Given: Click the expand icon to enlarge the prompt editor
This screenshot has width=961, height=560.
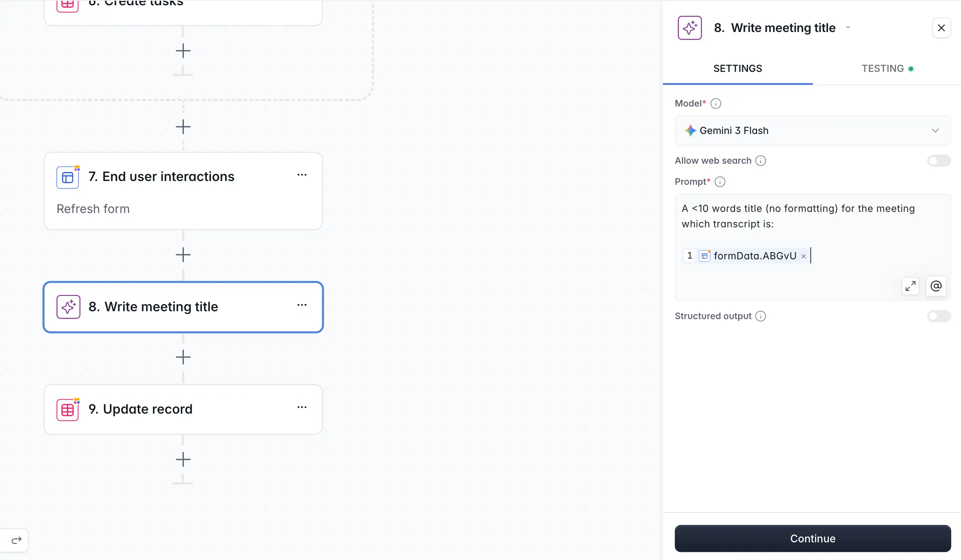Looking at the screenshot, I should click(911, 286).
